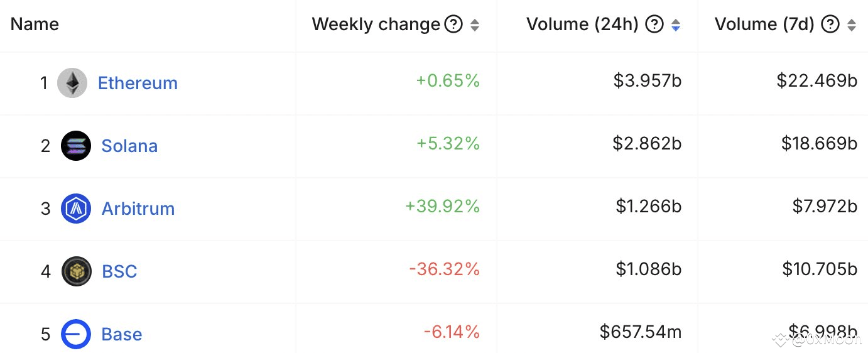Open the BSC chain link
Image resolution: width=868 pixels, height=353 pixels.
pos(119,271)
